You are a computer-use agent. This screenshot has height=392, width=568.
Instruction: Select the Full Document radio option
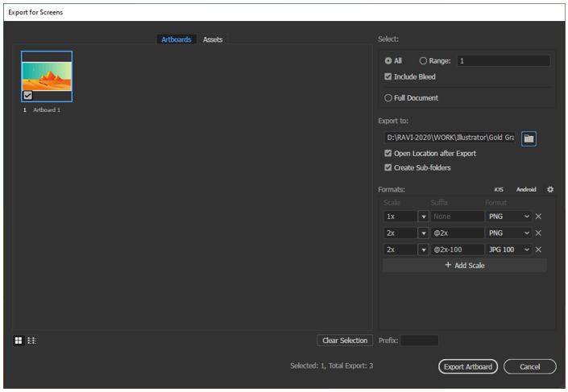(388, 98)
